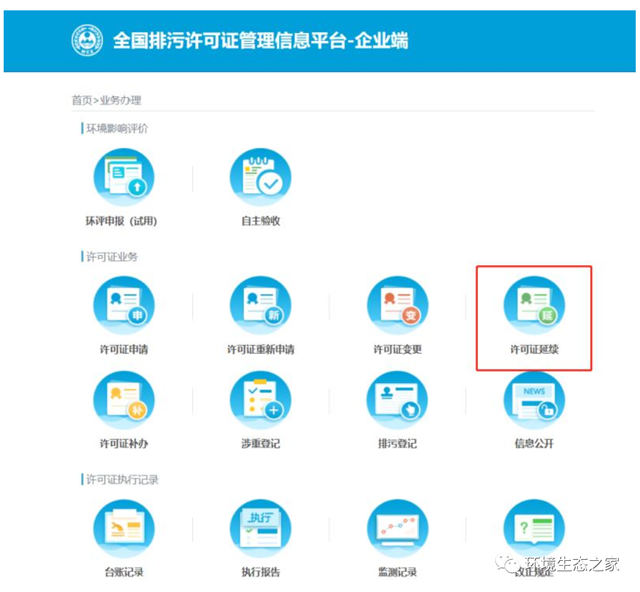Open the 自主验收 checklist icon
The image size is (640, 592).
(x=260, y=178)
